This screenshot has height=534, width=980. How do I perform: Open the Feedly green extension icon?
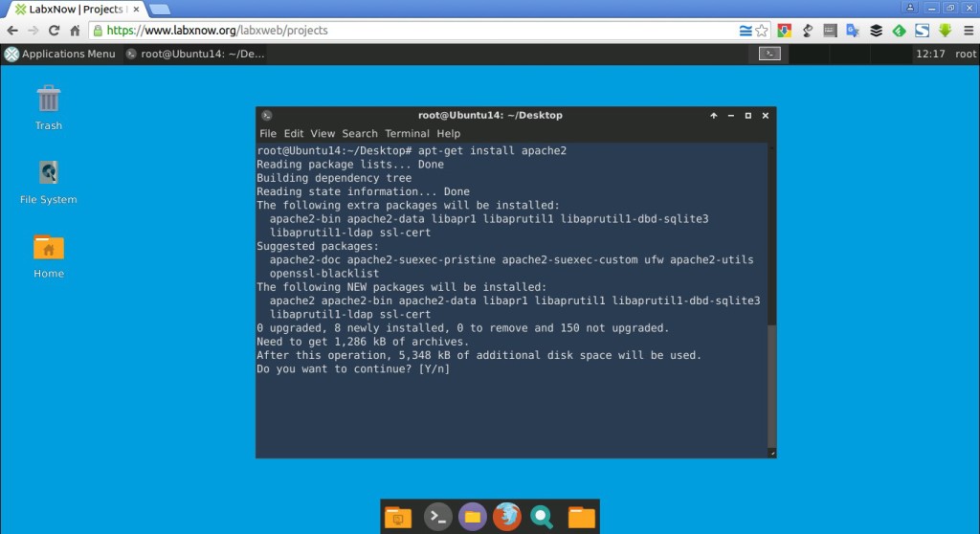click(x=899, y=30)
